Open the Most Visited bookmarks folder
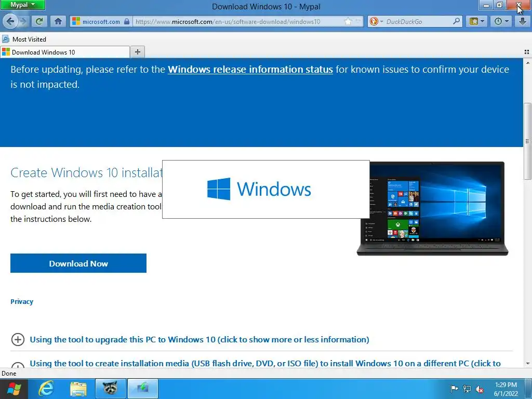532x399 pixels. [24, 39]
